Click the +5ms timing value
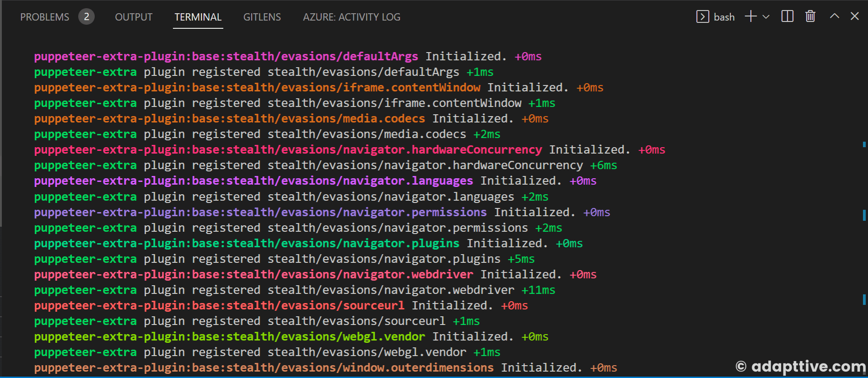Viewport: 868px width, 378px height. (x=521, y=259)
